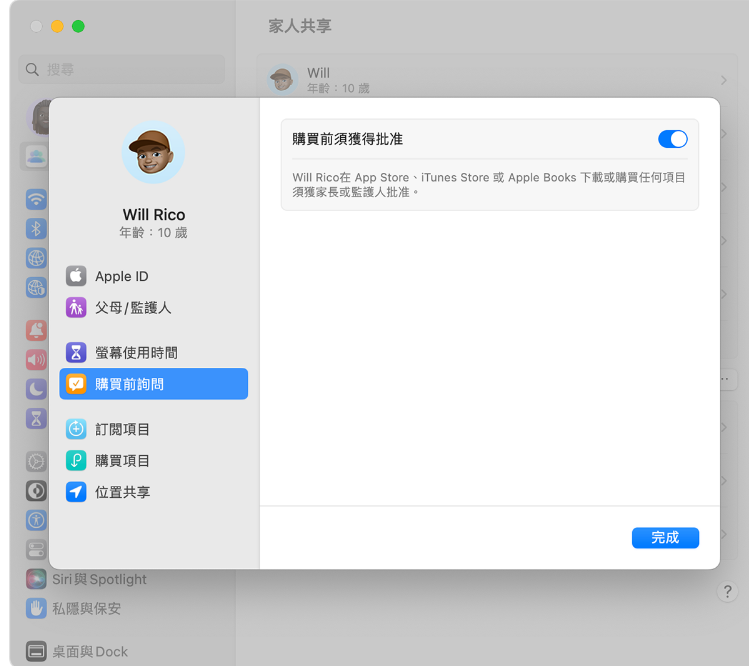Open Appearance icon in background sidebar
This screenshot has height=666, width=749.
(x=36, y=491)
